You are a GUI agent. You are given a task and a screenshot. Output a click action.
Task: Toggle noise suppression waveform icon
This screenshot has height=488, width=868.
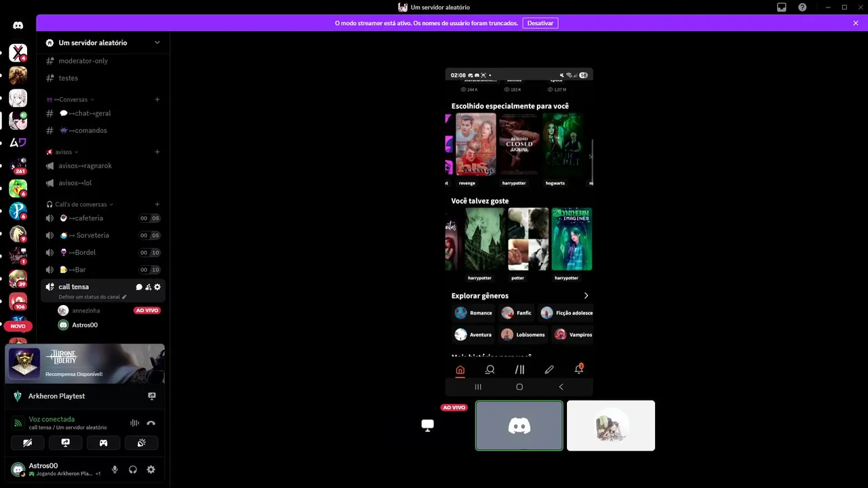134,423
